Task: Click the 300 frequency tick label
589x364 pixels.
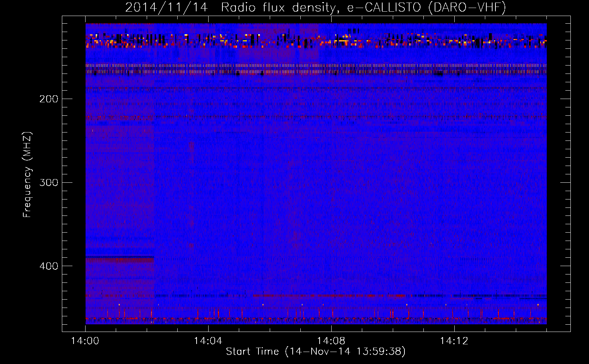Action: [x=48, y=182]
